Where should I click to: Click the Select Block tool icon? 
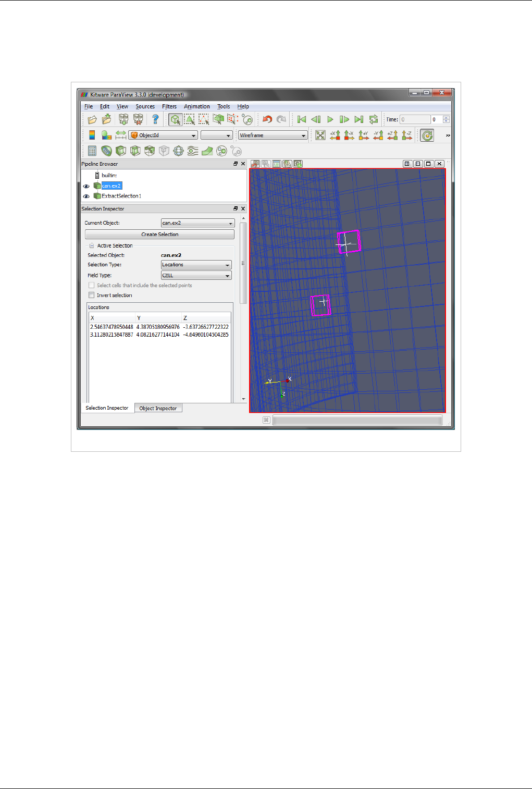tap(248, 120)
